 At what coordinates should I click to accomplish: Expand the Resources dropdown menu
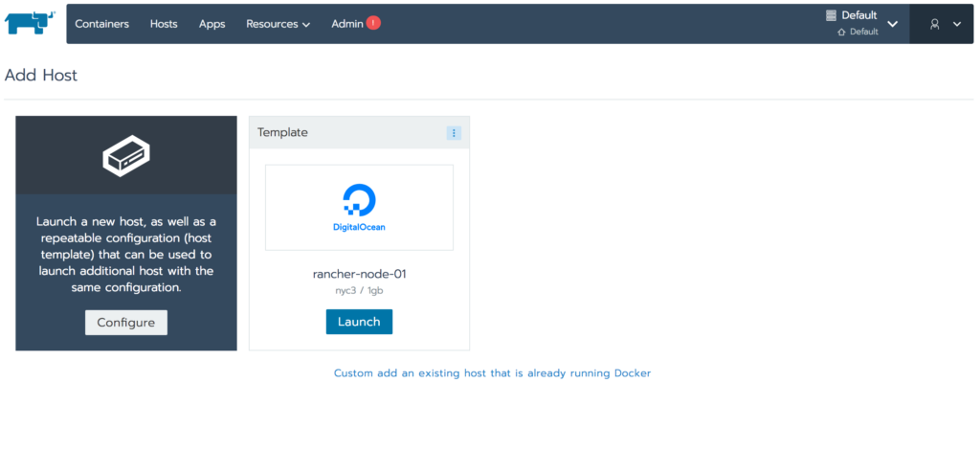[x=278, y=24]
